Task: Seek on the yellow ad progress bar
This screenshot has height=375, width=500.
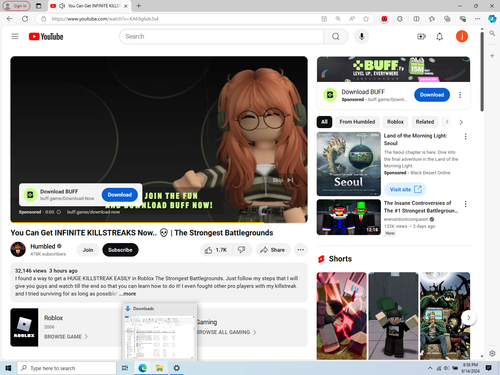Action: 159,222
